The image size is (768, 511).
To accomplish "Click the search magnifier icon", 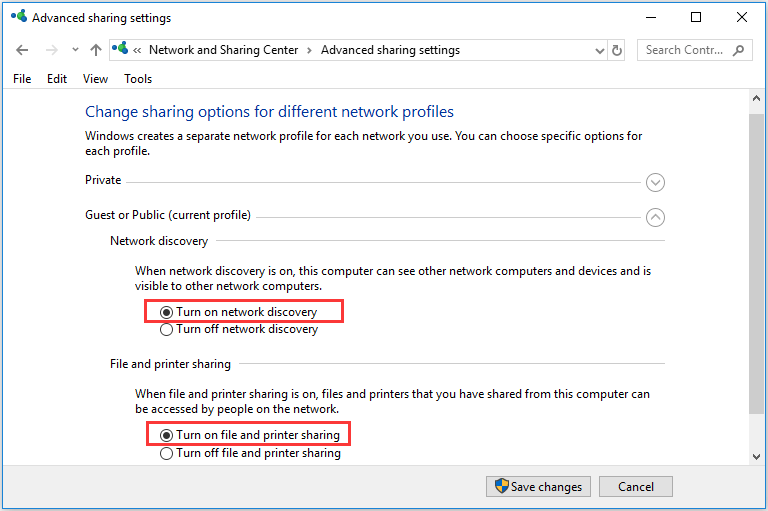I will click(738, 50).
